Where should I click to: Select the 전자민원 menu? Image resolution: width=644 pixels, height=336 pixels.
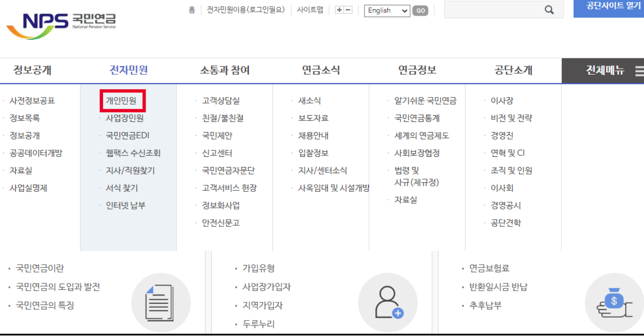point(128,70)
